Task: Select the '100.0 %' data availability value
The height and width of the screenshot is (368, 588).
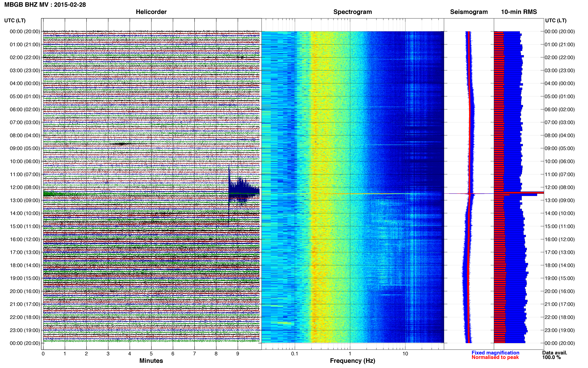Action: coord(552,357)
